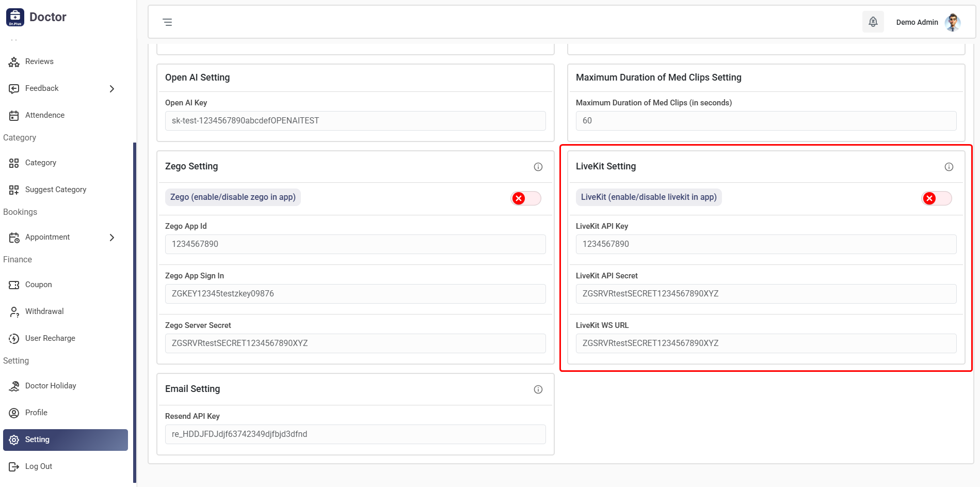Expand the Appointment submenu chevron
The width and height of the screenshot is (980, 487).
(112, 238)
